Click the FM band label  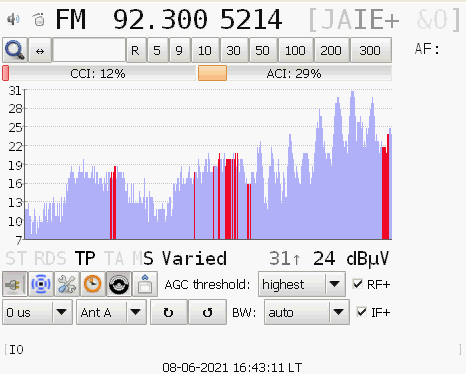click(71, 19)
